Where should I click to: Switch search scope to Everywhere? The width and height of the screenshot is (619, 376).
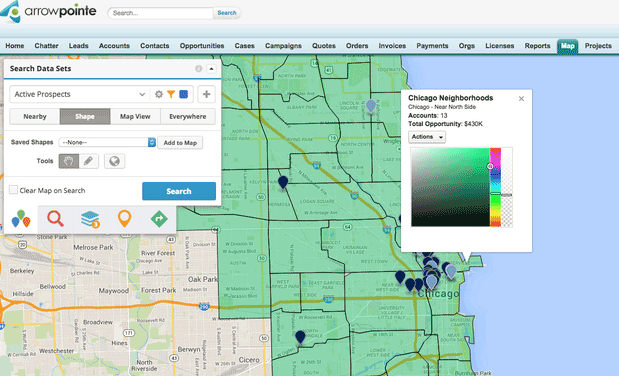tap(188, 117)
